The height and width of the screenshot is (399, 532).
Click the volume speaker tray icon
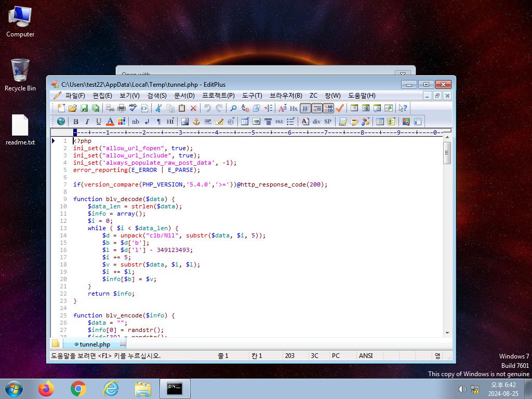coord(462,389)
